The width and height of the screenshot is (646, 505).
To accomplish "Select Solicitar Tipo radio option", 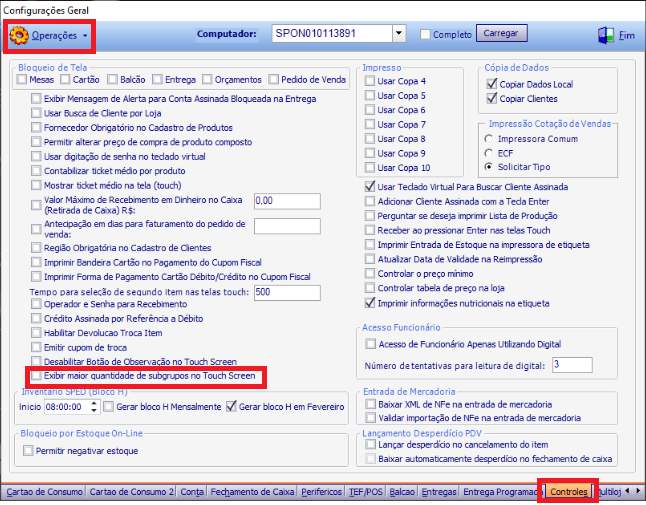I will pyautogui.click(x=489, y=167).
